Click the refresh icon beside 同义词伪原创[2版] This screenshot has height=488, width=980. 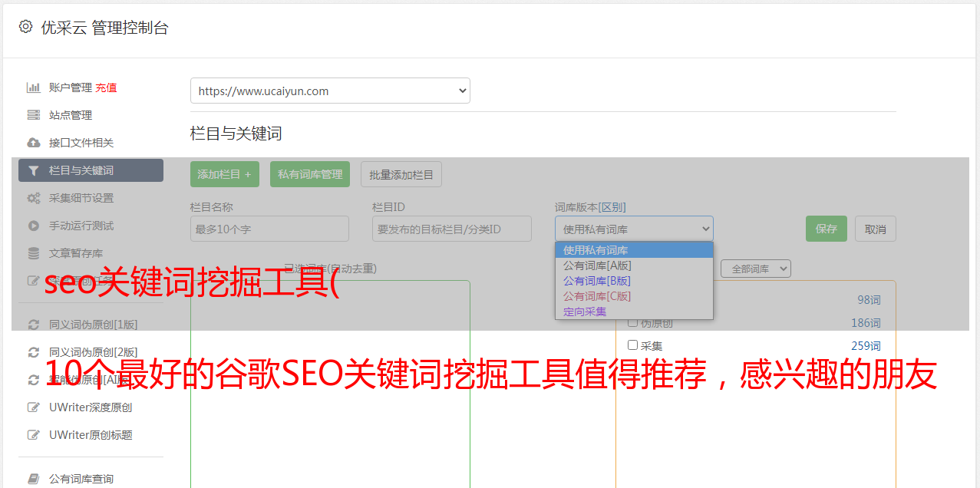coord(34,352)
